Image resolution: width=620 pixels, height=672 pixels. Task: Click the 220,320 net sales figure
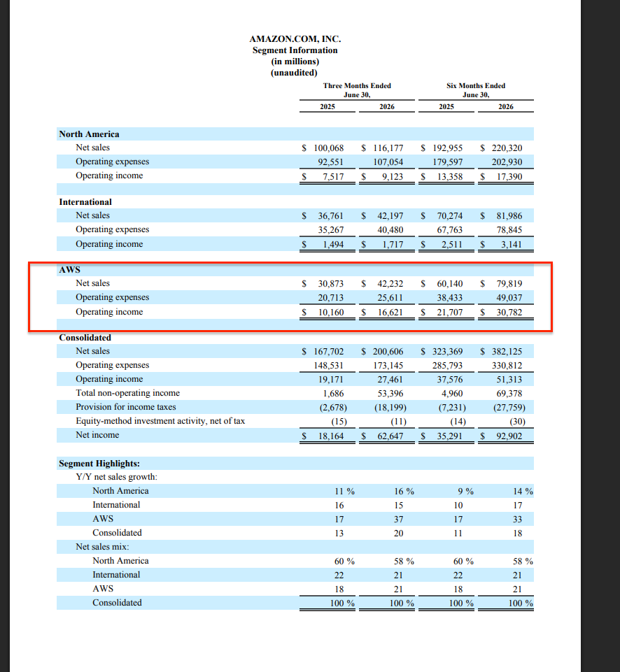point(507,148)
